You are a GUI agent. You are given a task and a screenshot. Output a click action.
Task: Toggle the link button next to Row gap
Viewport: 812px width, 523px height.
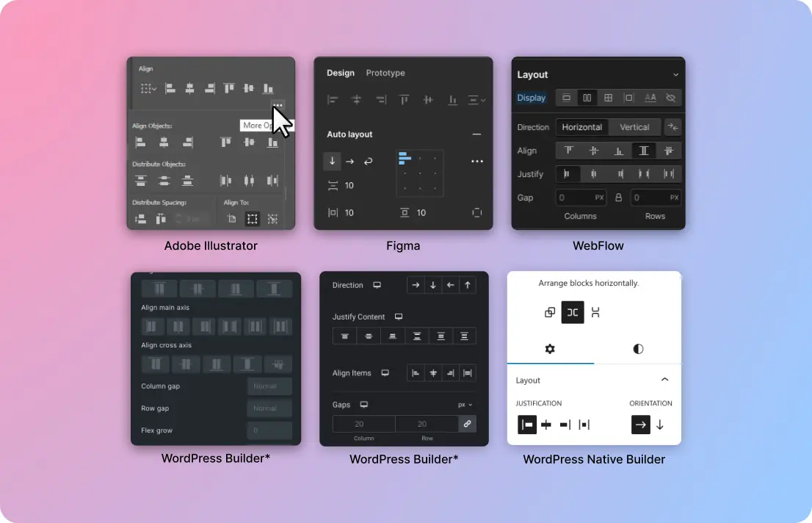[x=466, y=424]
